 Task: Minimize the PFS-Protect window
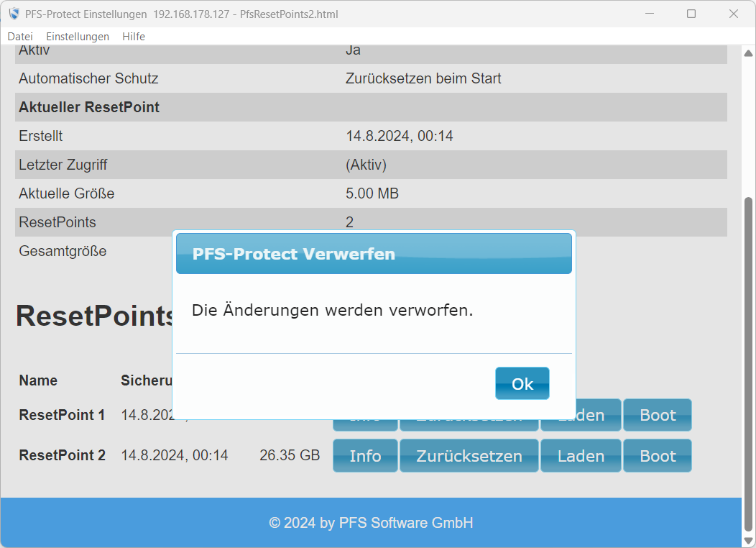coord(650,14)
